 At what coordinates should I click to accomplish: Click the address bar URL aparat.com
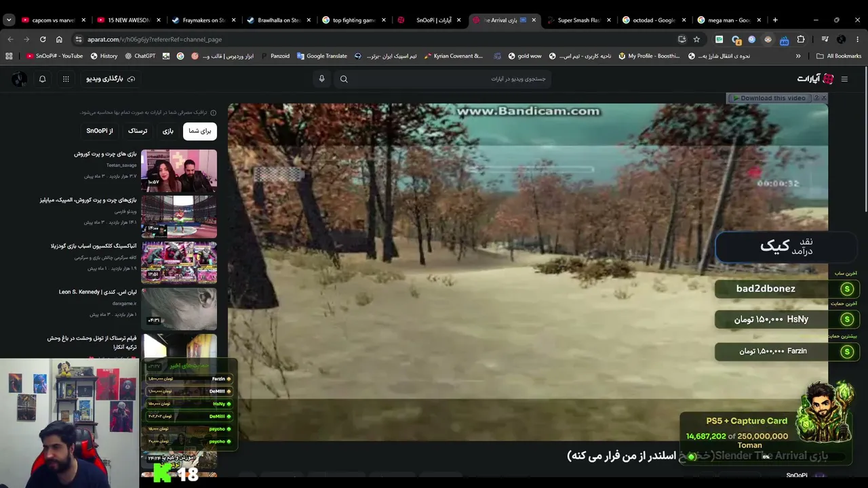pyautogui.click(x=155, y=39)
